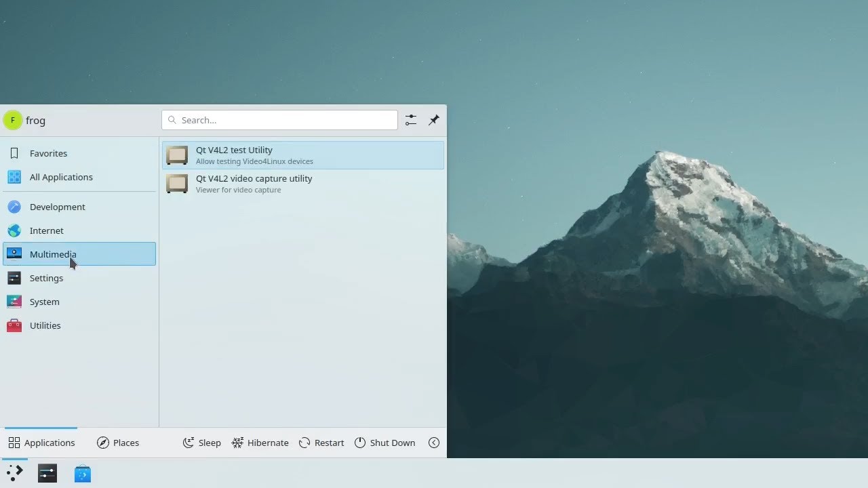The width and height of the screenshot is (868, 488).
Task: Click the Utilities toolbox icon
Action: 14,325
